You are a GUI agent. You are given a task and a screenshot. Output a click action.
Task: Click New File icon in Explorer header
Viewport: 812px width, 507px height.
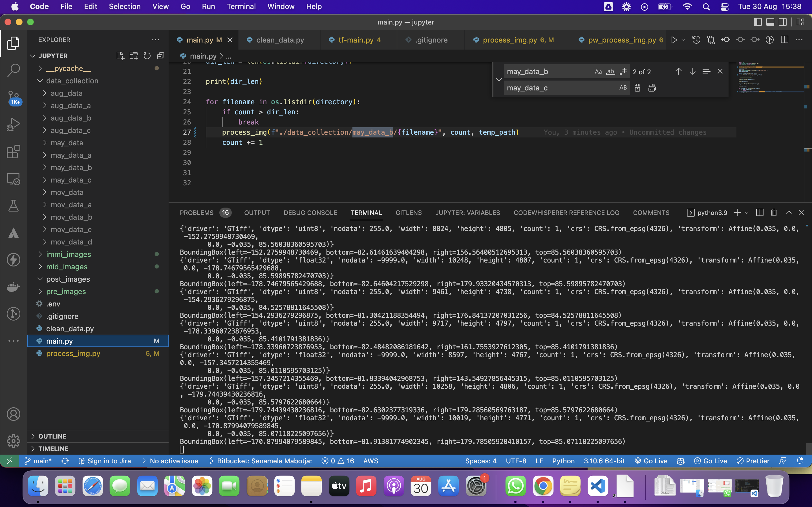(120, 56)
